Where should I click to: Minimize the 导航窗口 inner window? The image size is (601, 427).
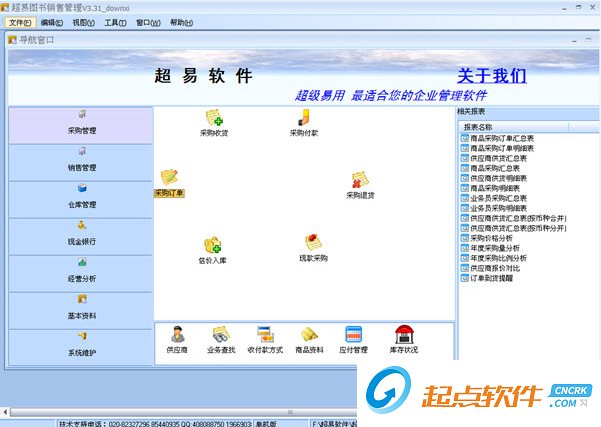point(574,40)
